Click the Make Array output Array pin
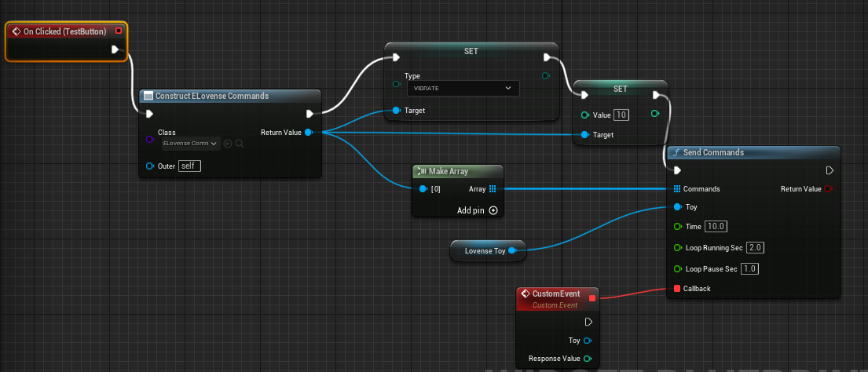The image size is (868, 372). click(493, 189)
